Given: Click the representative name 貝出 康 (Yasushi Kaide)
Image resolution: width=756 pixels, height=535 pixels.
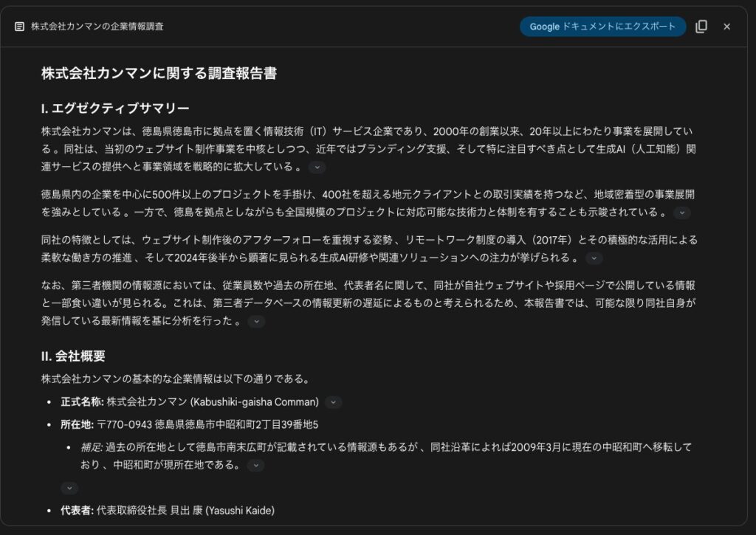Looking at the screenshot, I should click(x=222, y=511).
